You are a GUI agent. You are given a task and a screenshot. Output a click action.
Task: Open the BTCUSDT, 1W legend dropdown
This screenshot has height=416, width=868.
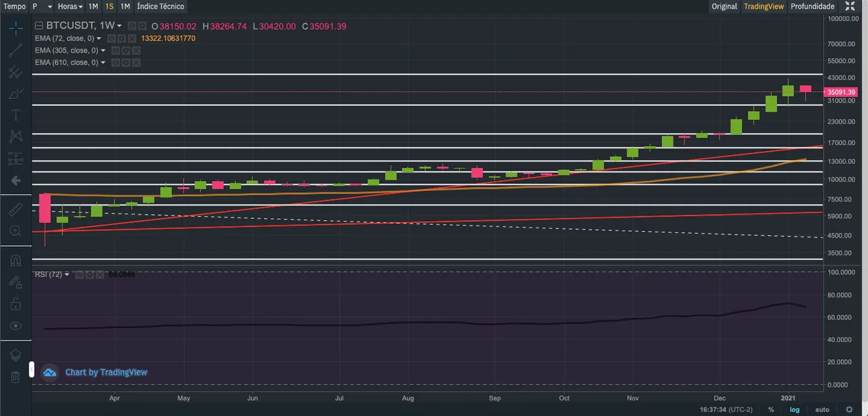point(119,26)
